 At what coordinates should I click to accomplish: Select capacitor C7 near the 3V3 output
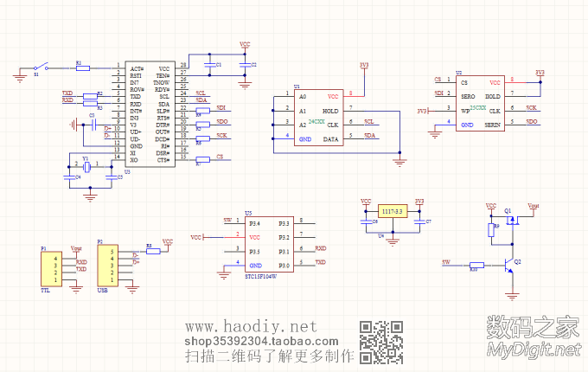coord(420,221)
